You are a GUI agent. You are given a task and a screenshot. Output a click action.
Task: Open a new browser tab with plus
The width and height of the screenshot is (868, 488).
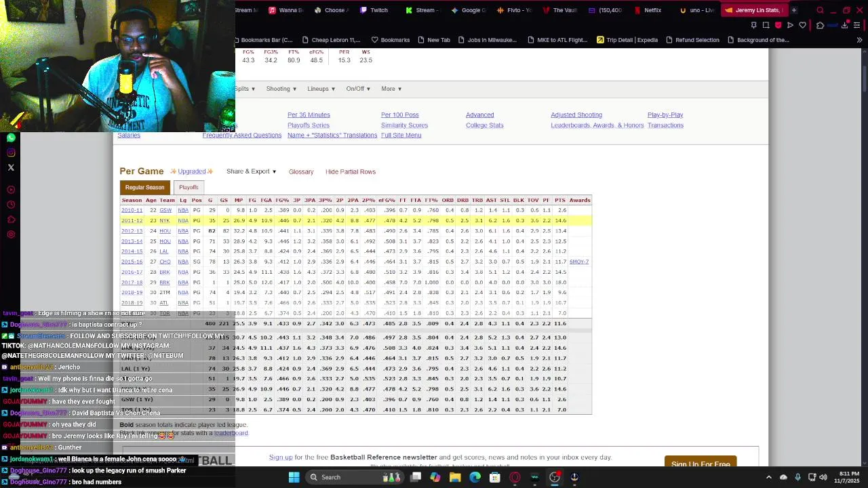pos(793,10)
